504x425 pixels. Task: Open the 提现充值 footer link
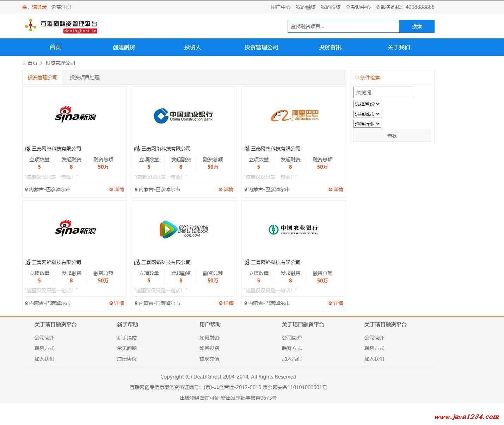coord(209,359)
